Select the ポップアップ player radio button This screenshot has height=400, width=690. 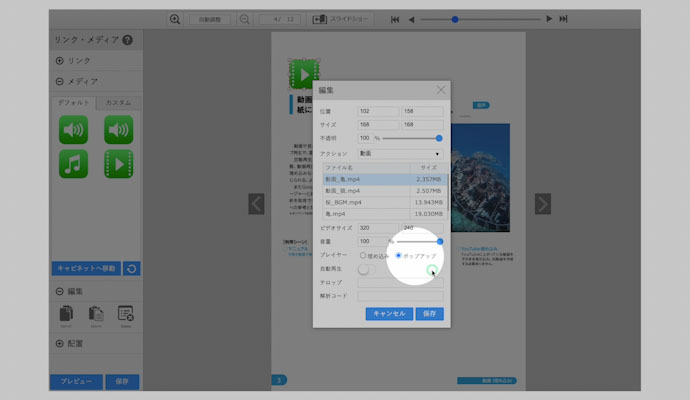pyautogui.click(x=399, y=256)
